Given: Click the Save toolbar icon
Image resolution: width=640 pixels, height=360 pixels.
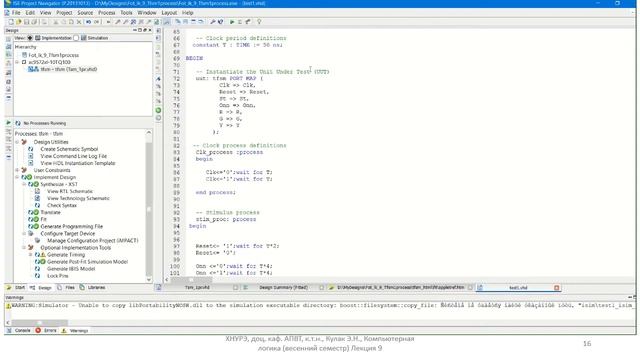Looking at the screenshot, I should 26,22.
